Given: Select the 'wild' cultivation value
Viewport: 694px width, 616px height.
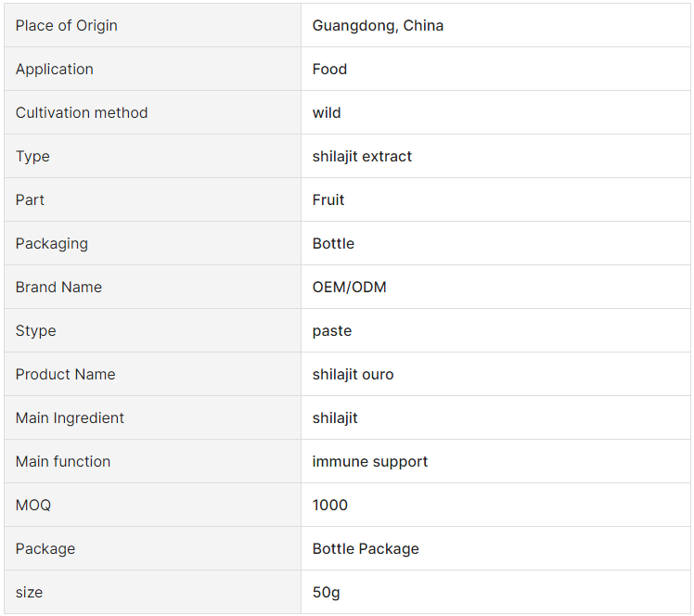Looking at the screenshot, I should tap(327, 112).
